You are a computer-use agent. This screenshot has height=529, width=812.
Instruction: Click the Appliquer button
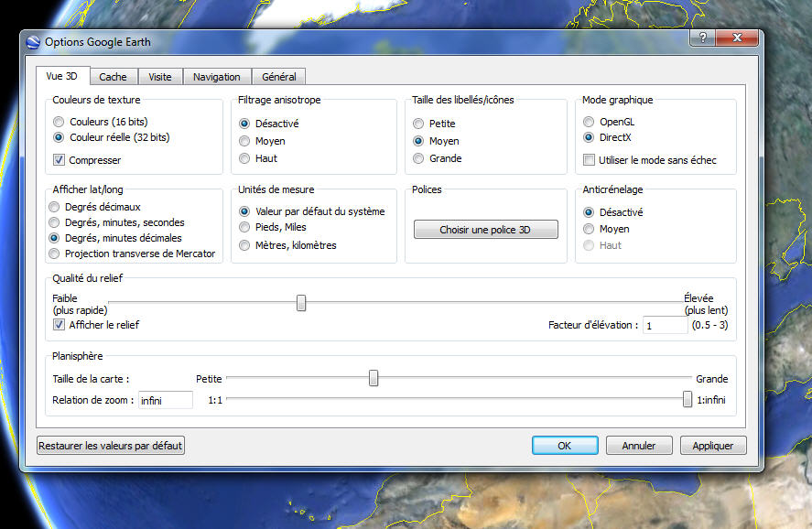click(x=713, y=446)
